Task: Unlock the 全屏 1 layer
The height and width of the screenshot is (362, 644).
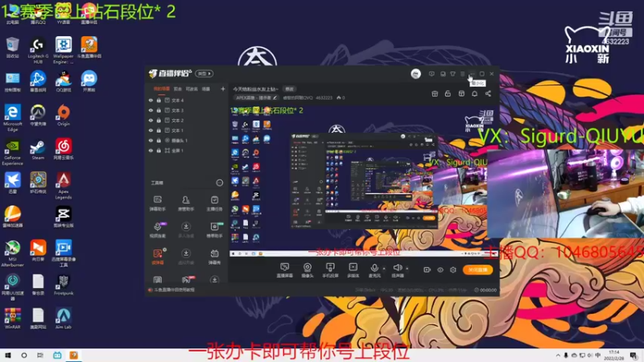Action: coord(159,150)
